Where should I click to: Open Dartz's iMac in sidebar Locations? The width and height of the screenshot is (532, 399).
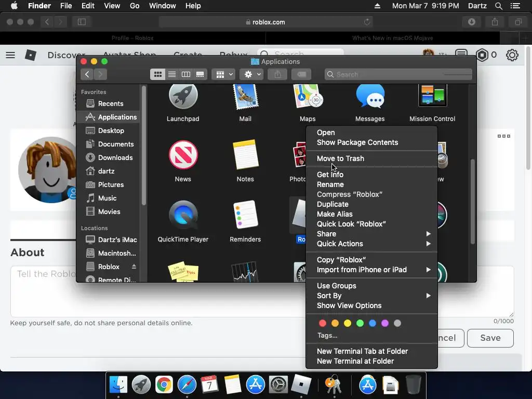click(x=108, y=240)
